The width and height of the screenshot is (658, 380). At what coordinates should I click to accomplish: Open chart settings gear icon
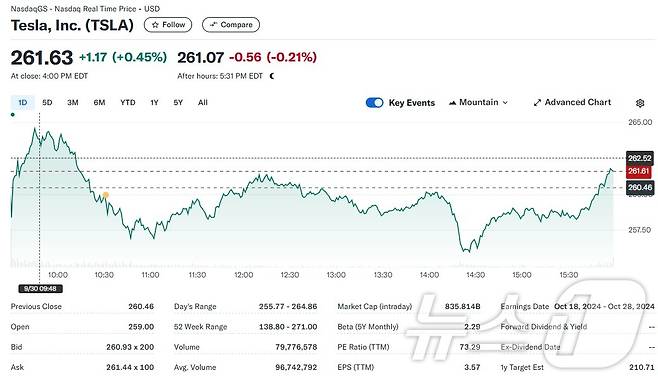pos(640,103)
